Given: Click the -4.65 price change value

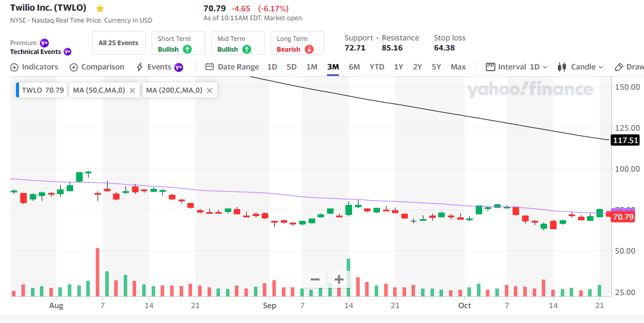Looking at the screenshot, I should pyautogui.click(x=241, y=8).
